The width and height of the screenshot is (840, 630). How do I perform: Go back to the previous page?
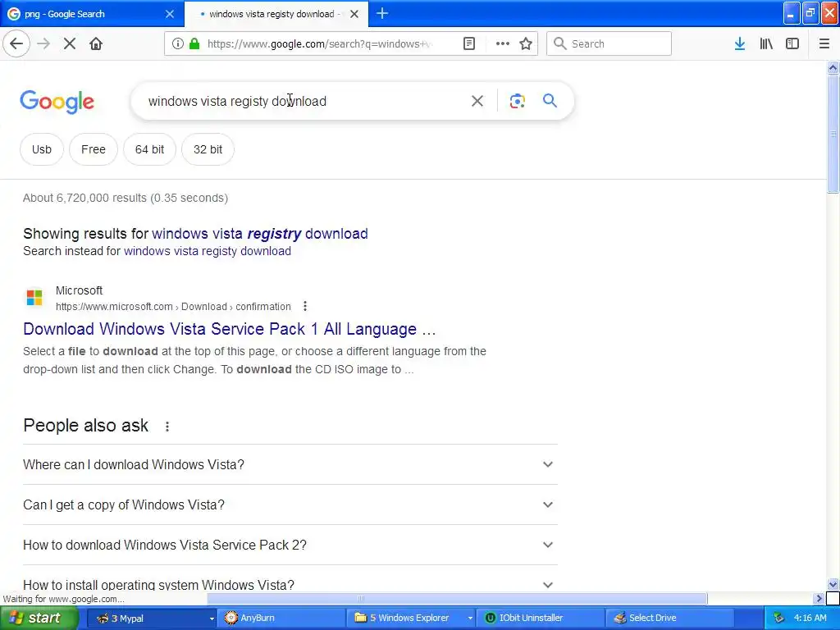[x=16, y=44]
